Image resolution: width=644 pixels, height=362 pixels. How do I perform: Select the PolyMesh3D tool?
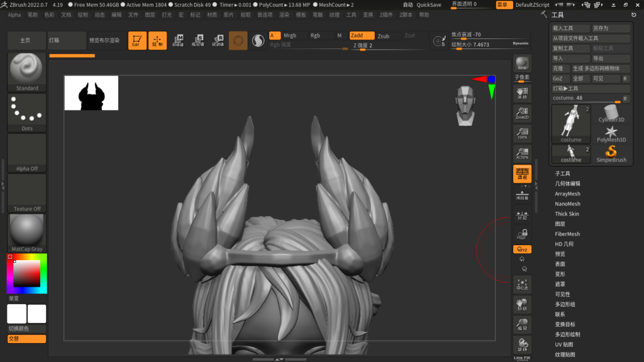tap(611, 134)
